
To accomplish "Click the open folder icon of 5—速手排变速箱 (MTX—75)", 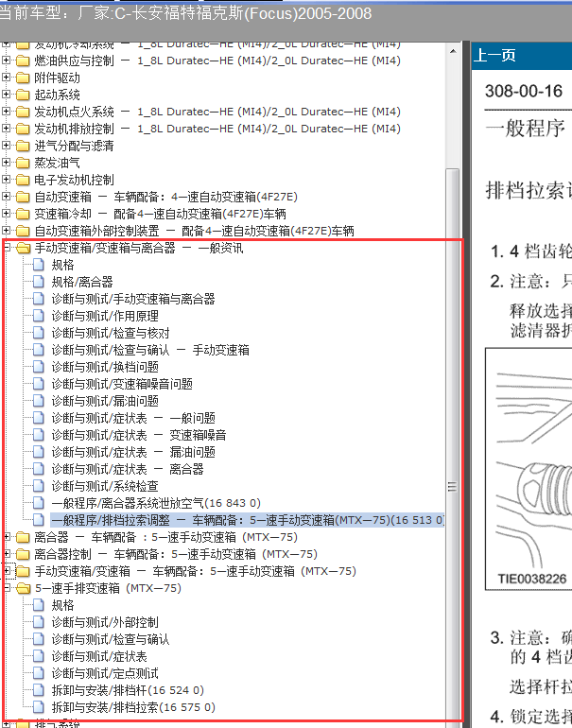I will (23, 589).
